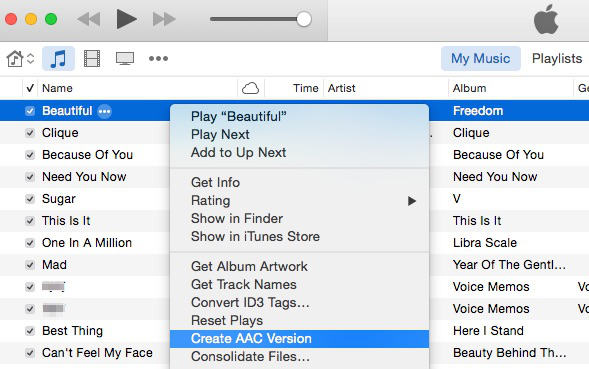
Task: Expand the Rating submenu arrow
Action: coord(412,201)
